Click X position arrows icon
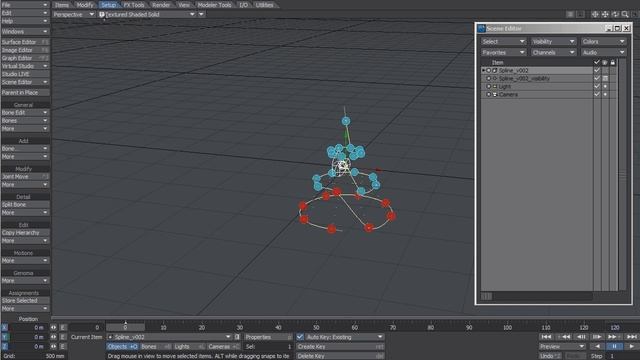 click(x=53, y=327)
